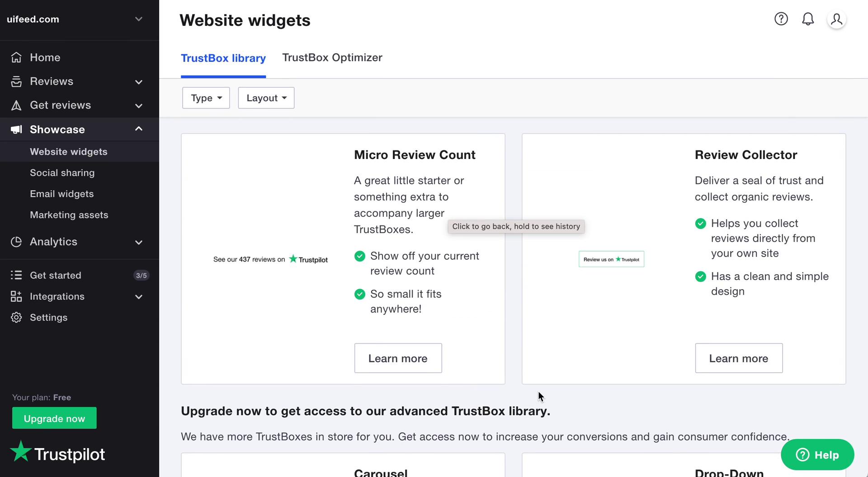The image size is (868, 477).
Task: Switch to the TrustBox library tab
Action: [x=223, y=58]
